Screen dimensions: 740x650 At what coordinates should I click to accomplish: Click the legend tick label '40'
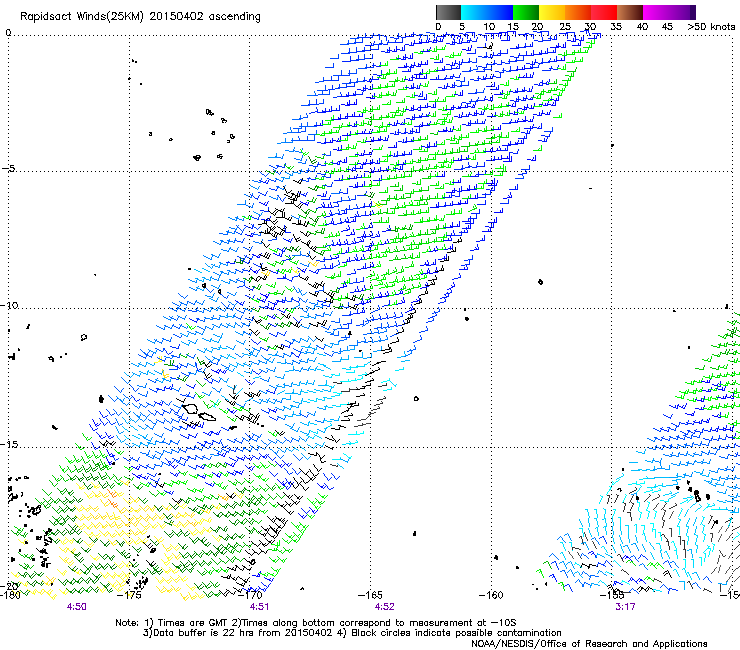click(642, 27)
